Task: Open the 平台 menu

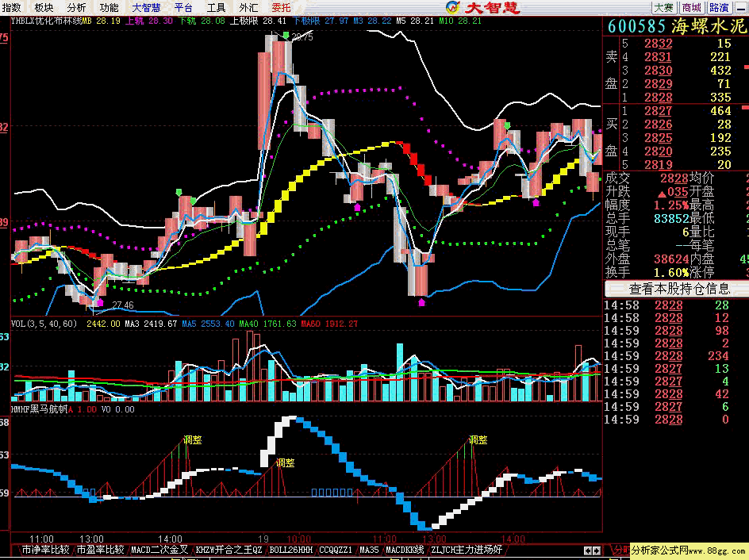Action: click(183, 8)
